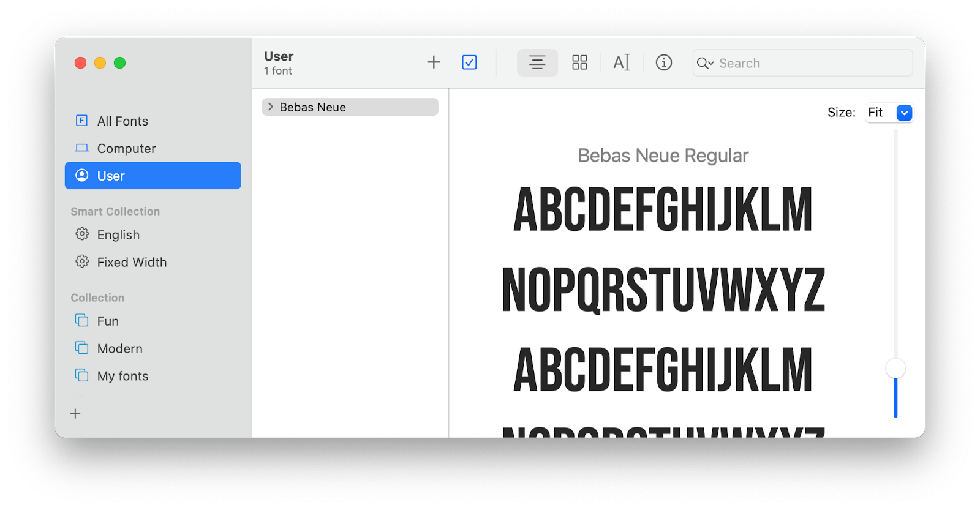The image size is (980, 510).
Task: Open search options magnifier dropdown
Action: (x=705, y=63)
